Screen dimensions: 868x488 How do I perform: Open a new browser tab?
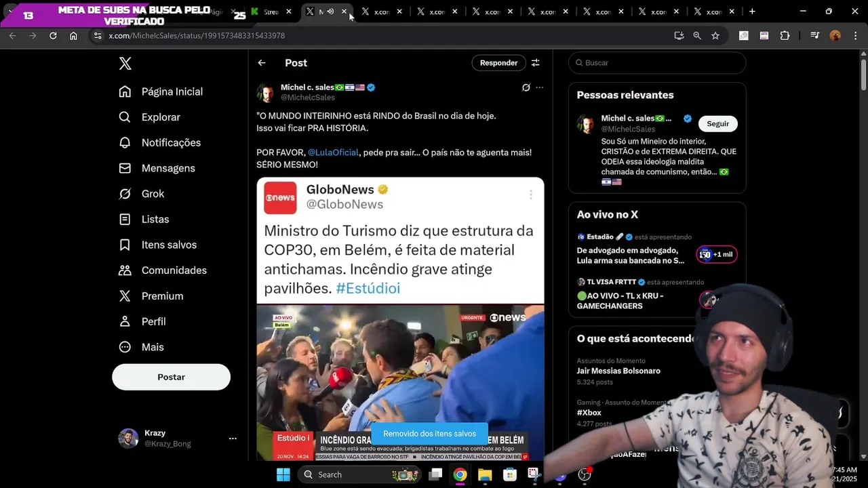pos(752,12)
